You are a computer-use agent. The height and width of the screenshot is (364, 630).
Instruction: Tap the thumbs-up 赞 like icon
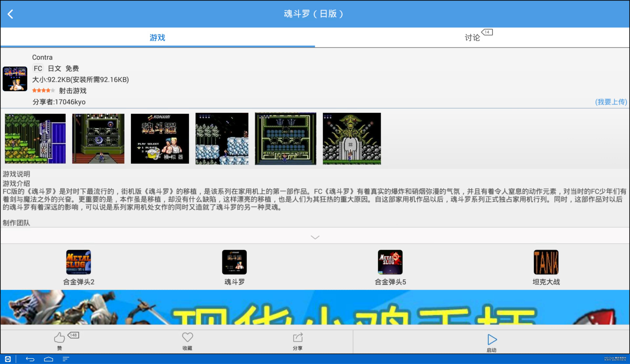click(59, 338)
